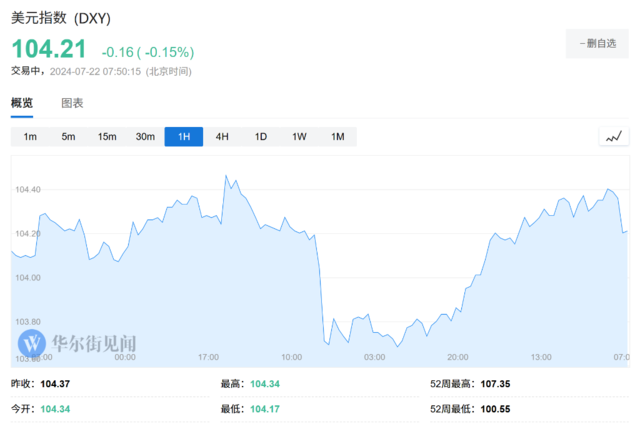640x426 pixels.
Task: Switch chart to line chart type icon
Action: (613, 137)
